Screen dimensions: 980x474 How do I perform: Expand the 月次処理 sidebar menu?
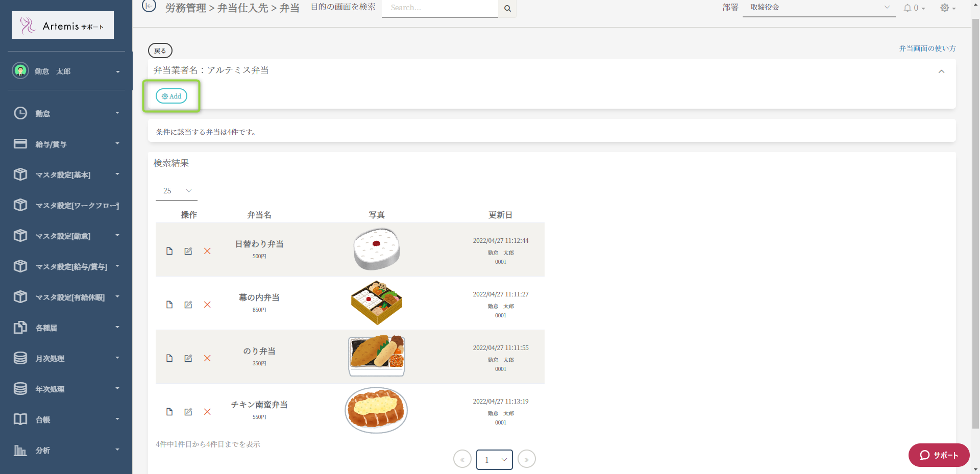click(66, 358)
